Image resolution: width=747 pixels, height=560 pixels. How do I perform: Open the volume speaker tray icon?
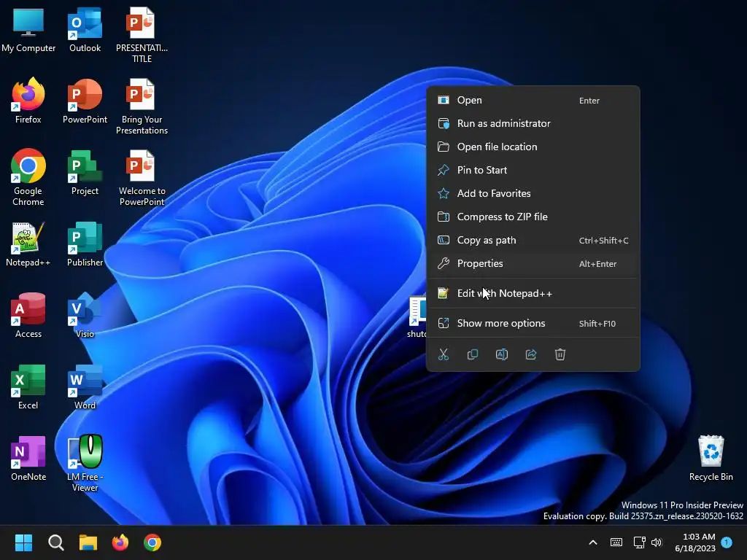click(657, 542)
